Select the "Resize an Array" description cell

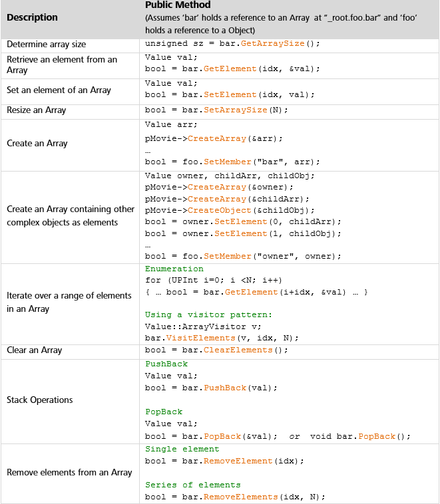37,110
